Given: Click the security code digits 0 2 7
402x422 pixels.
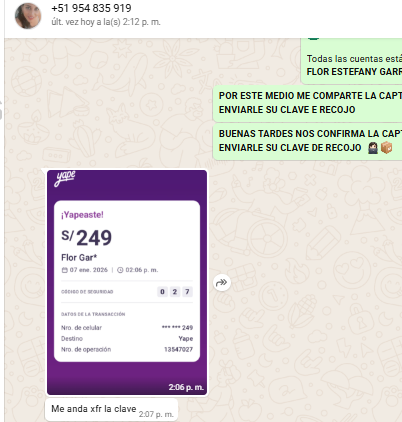Looking at the screenshot, I should point(175,292).
